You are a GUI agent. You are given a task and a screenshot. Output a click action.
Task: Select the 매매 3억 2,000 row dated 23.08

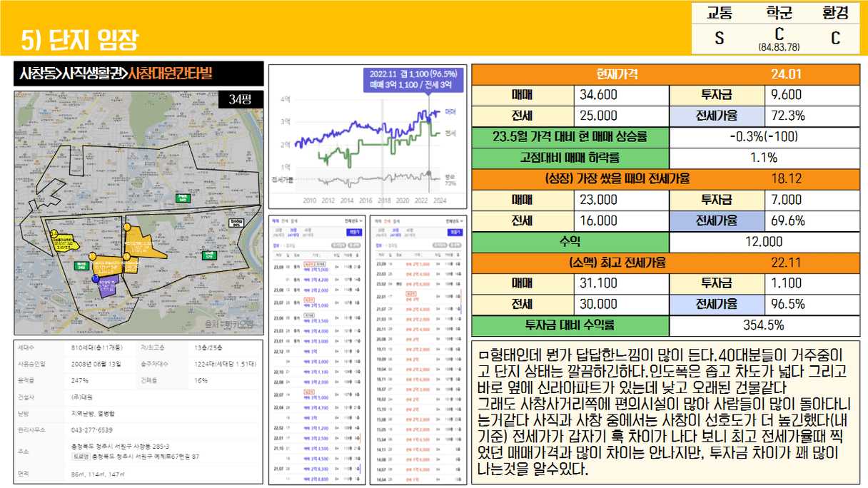pos(318,290)
